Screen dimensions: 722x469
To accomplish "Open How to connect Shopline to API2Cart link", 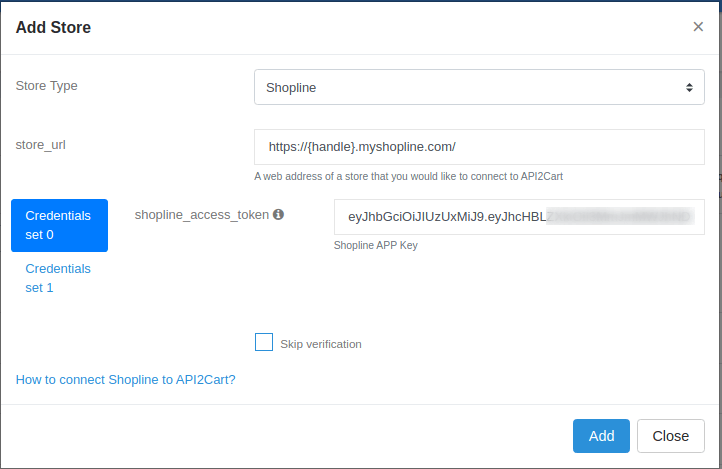I will [125, 380].
